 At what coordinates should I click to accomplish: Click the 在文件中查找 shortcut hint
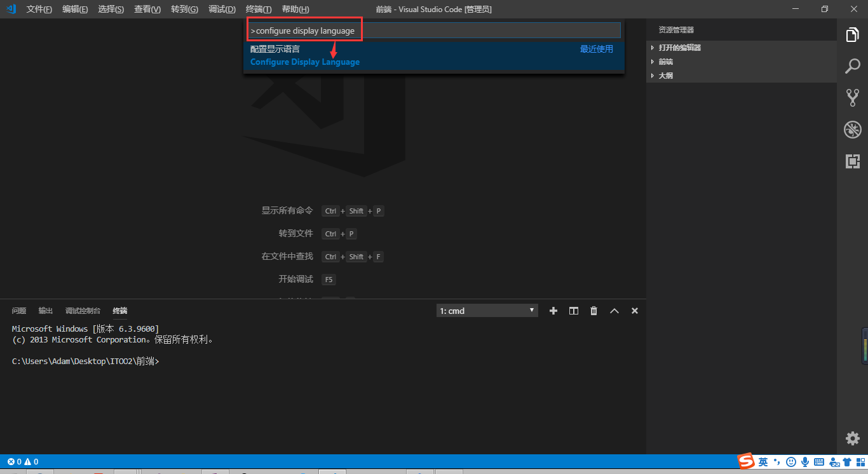pyautogui.click(x=287, y=256)
